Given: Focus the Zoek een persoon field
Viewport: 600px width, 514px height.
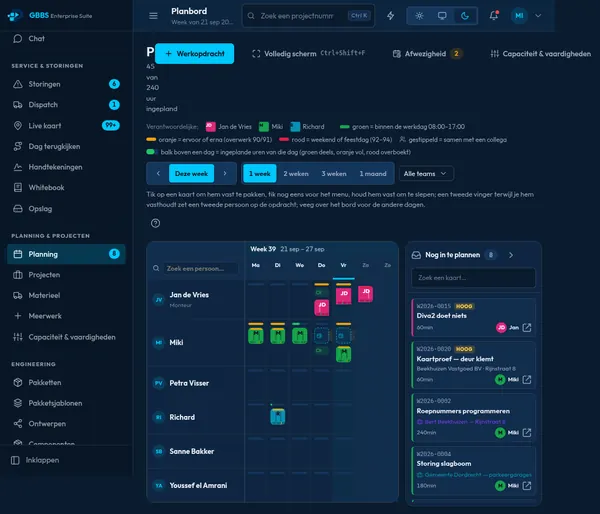Looking at the screenshot, I should 201,268.
